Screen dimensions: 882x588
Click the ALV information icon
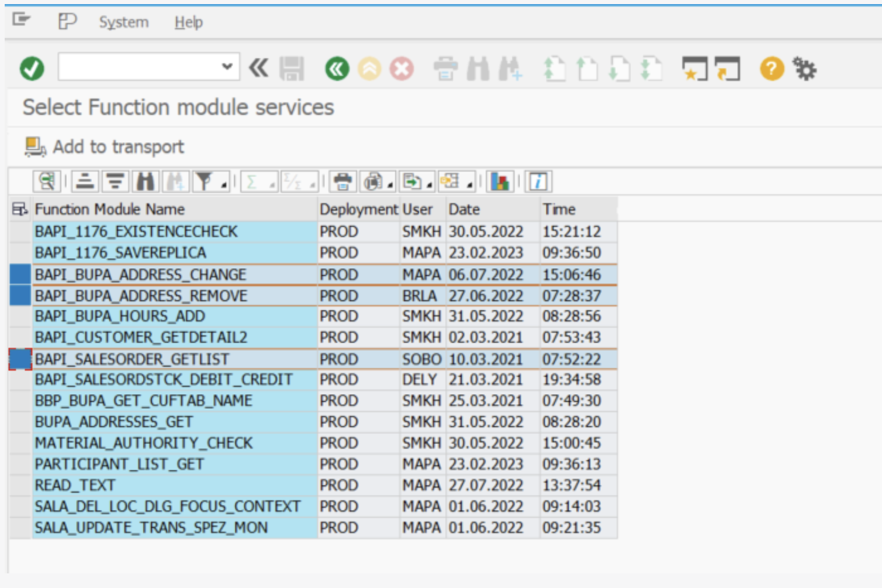(538, 182)
